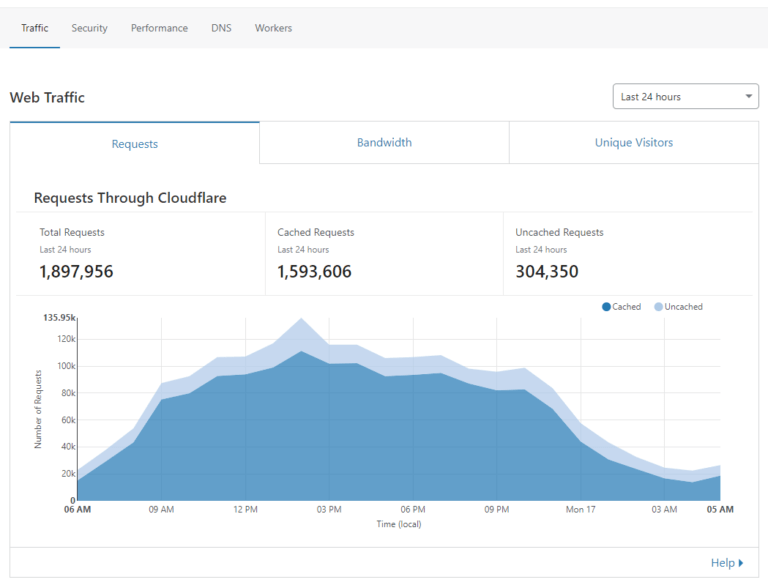Select the Requests chart tab
This screenshot has width=768, height=585.
[135, 144]
